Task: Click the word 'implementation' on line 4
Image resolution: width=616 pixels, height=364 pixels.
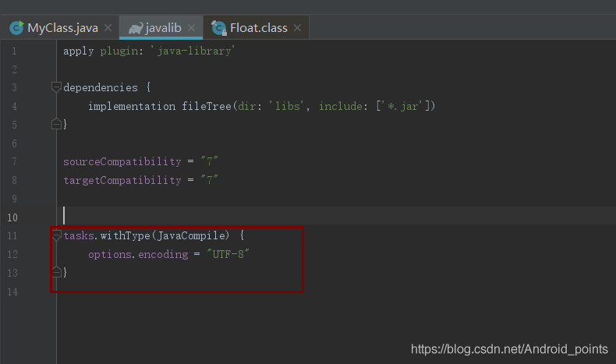Action: [132, 106]
